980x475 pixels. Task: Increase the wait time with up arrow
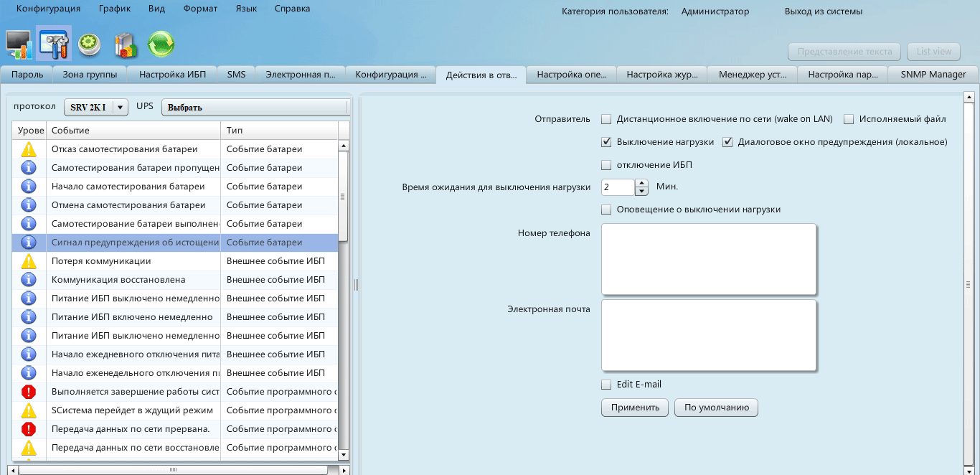641,183
